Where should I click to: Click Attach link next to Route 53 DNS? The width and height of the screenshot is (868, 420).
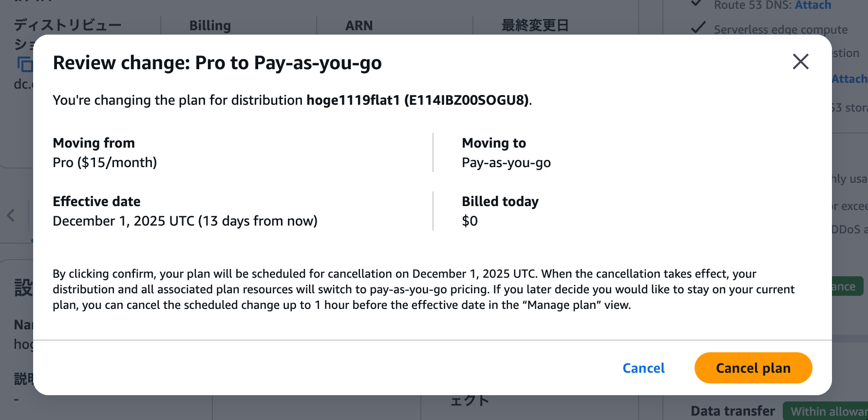(813, 5)
